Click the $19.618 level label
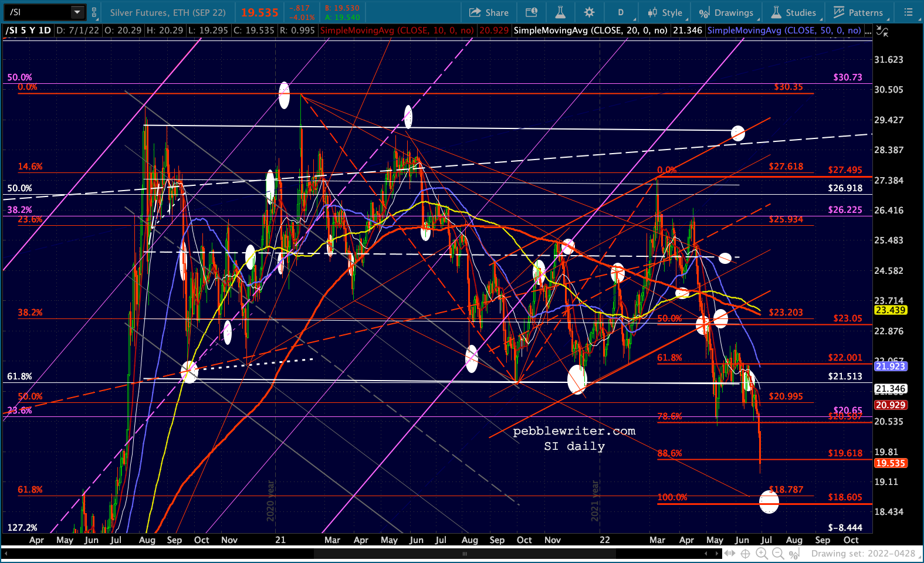Viewport: 924px width, 563px height. pos(845,453)
